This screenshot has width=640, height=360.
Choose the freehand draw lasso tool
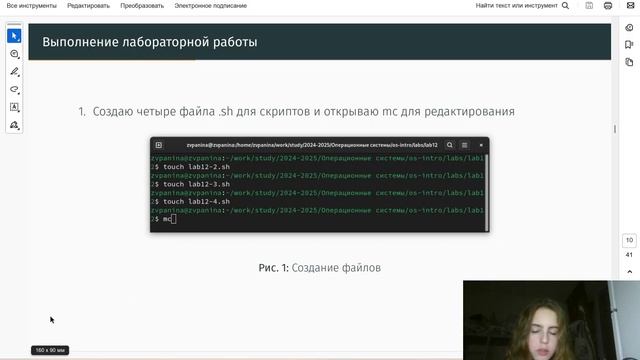(14, 89)
